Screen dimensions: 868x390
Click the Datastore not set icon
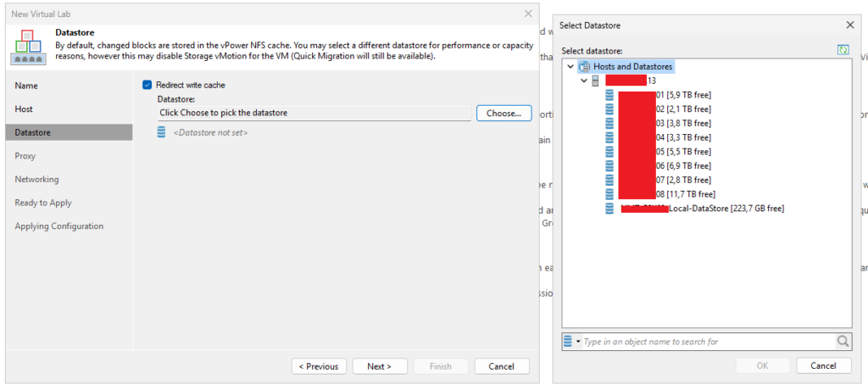[163, 132]
